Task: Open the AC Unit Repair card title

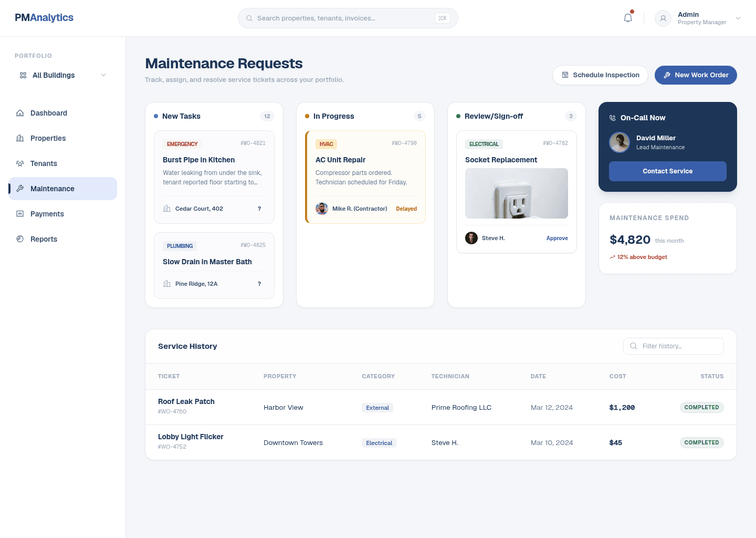Action: pyautogui.click(x=340, y=160)
